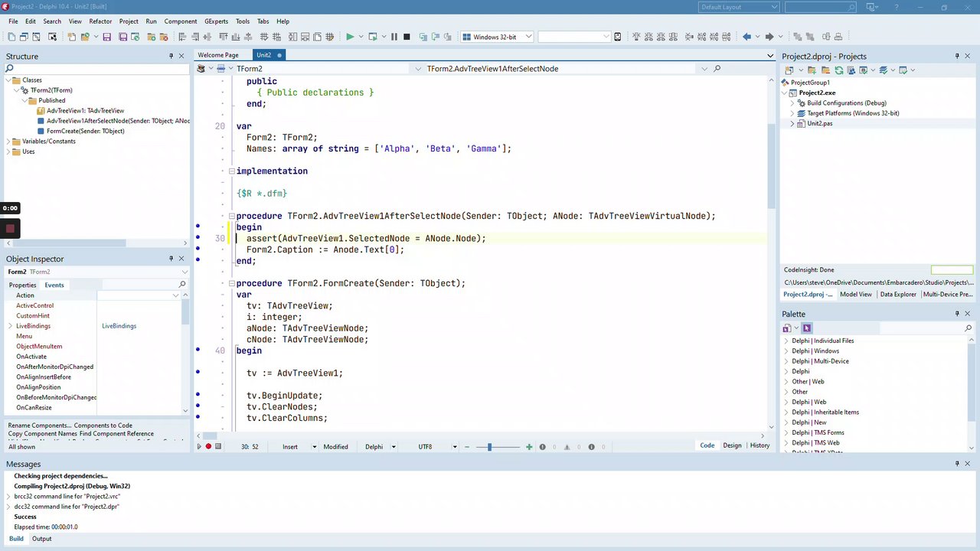This screenshot has height=551, width=980.
Task: Click the screen recorder red stop button
Action: pos(10,228)
